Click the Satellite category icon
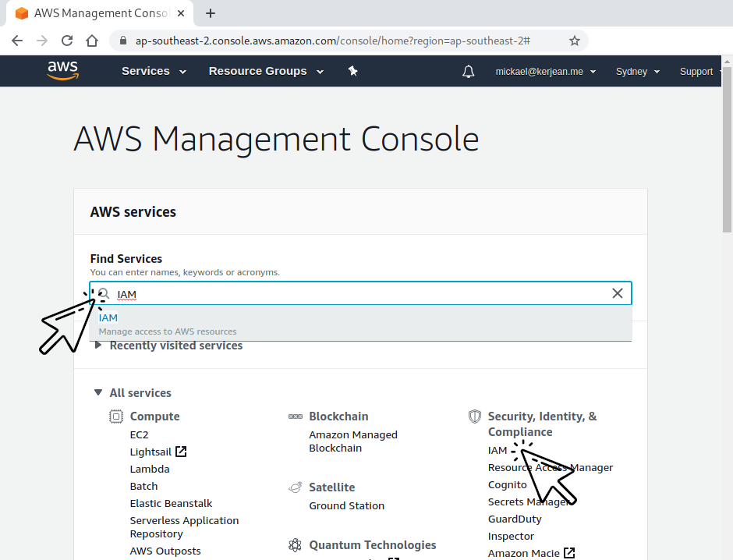The width and height of the screenshot is (733, 560). coord(296,487)
